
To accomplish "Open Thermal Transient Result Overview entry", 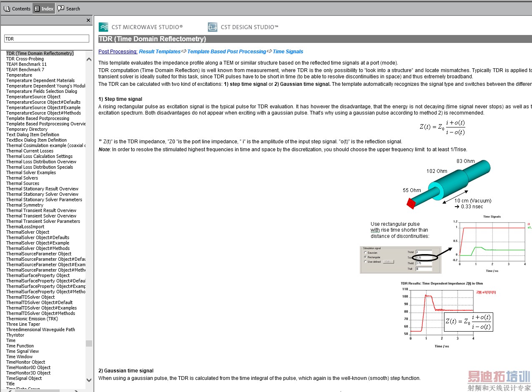I will pyautogui.click(x=41, y=210).
